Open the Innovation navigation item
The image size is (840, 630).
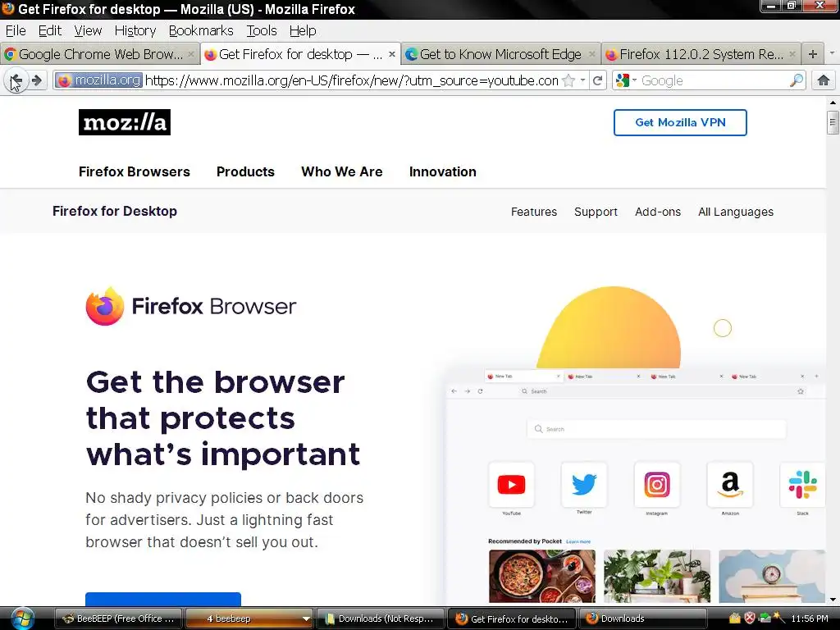(442, 171)
